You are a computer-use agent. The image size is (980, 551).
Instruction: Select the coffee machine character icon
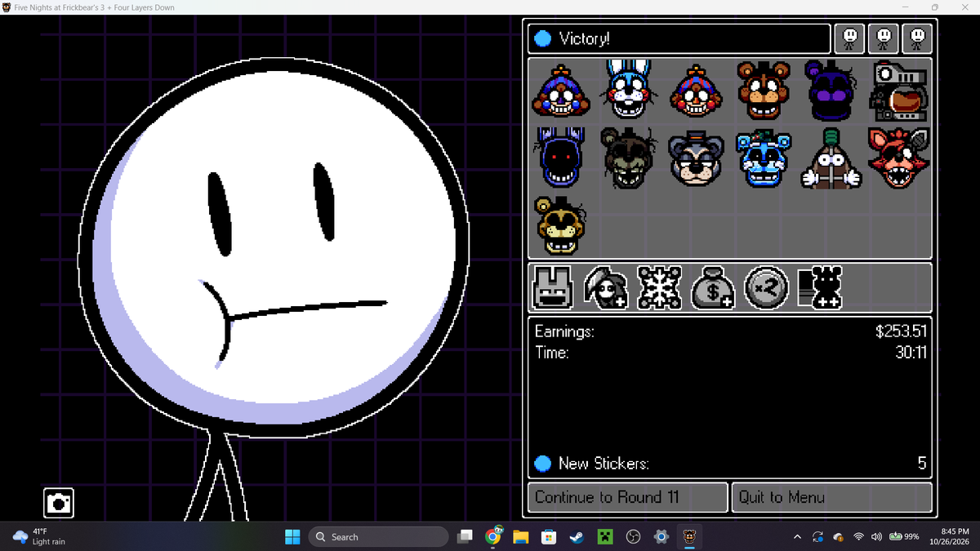pyautogui.click(x=899, y=91)
